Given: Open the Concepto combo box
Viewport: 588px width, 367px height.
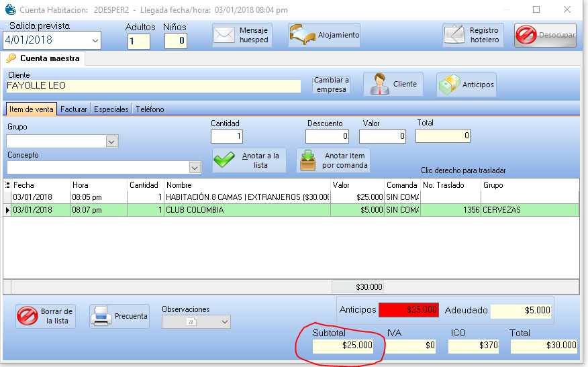Looking at the screenshot, I should pyautogui.click(x=195, y=168).
